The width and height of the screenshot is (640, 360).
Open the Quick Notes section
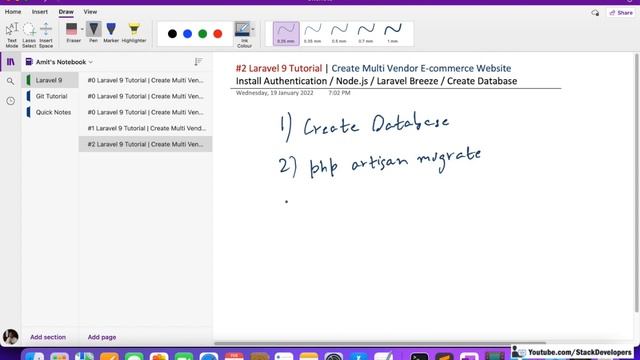click(50, 112)
